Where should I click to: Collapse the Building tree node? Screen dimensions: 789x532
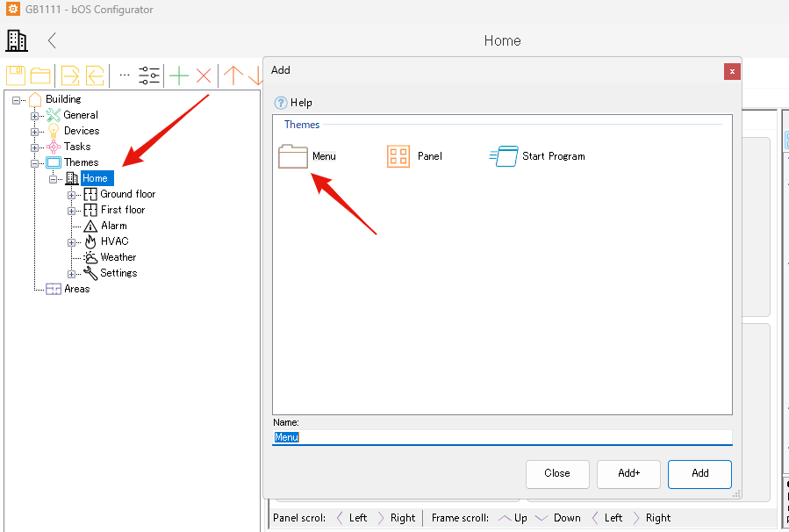(16, 101)
